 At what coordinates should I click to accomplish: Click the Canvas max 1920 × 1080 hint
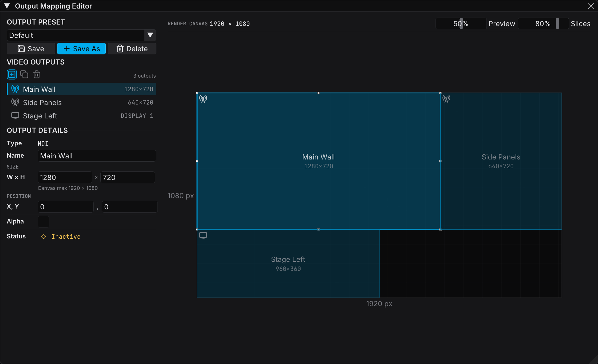click(x=68, y=188)
